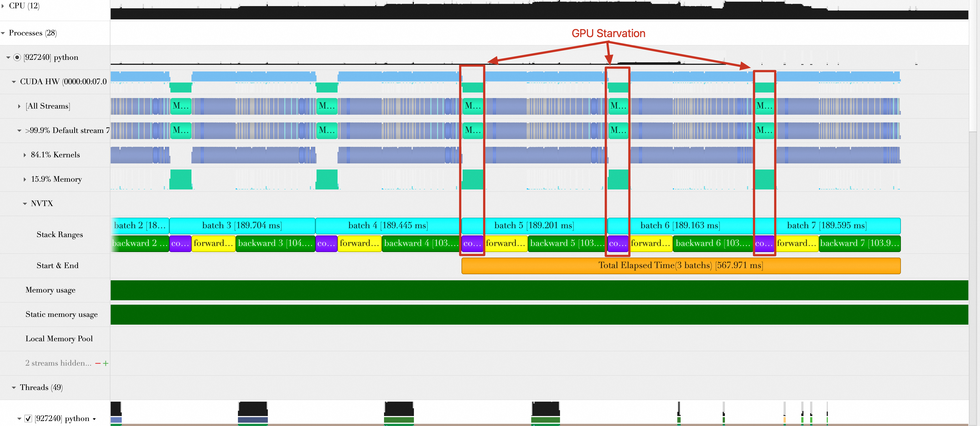Expand the 84.1% Kernels row
Screen dimensions: 980x426
point(25,155)
